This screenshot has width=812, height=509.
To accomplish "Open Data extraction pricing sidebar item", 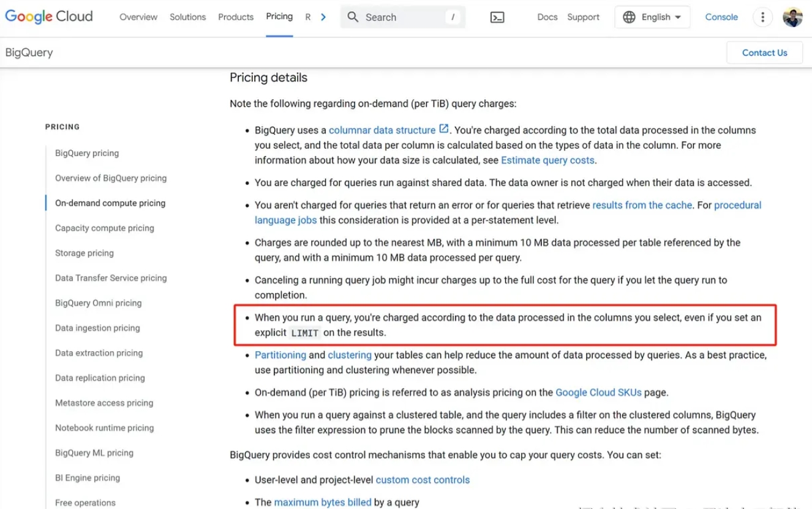I will (x=99, y=353).
